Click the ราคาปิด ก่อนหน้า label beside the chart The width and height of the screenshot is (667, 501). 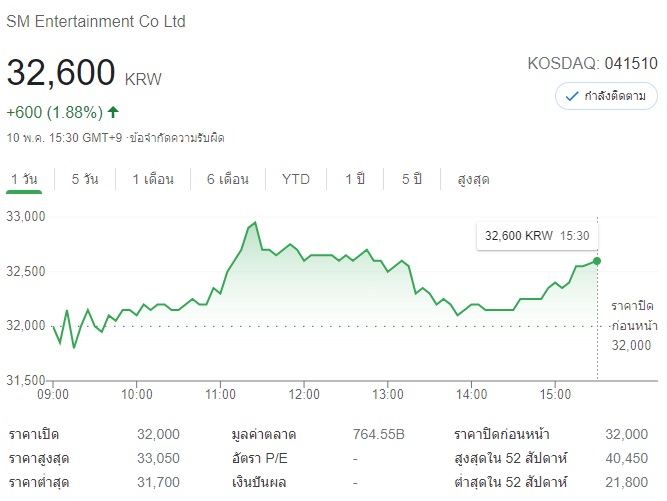[x=634, y=316]
